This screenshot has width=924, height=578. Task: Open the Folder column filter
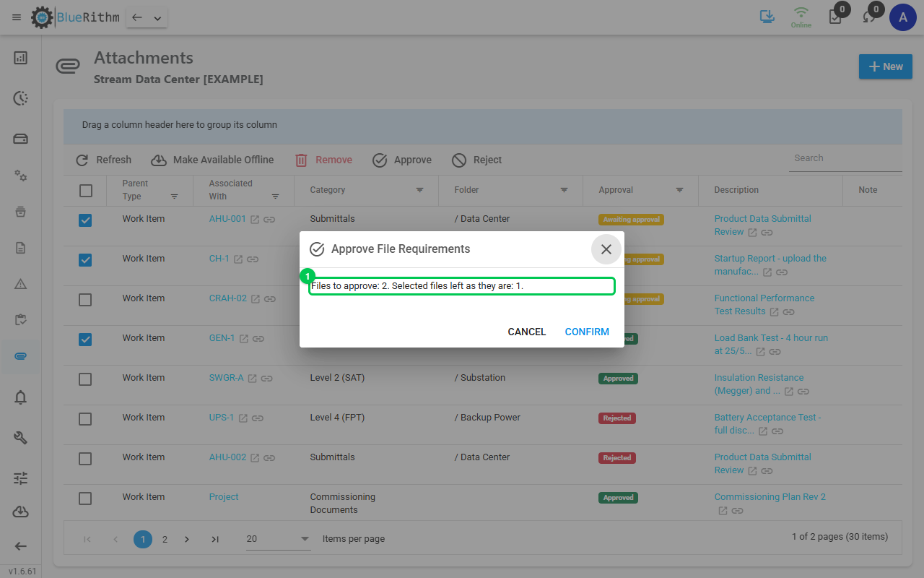(564, 190)
